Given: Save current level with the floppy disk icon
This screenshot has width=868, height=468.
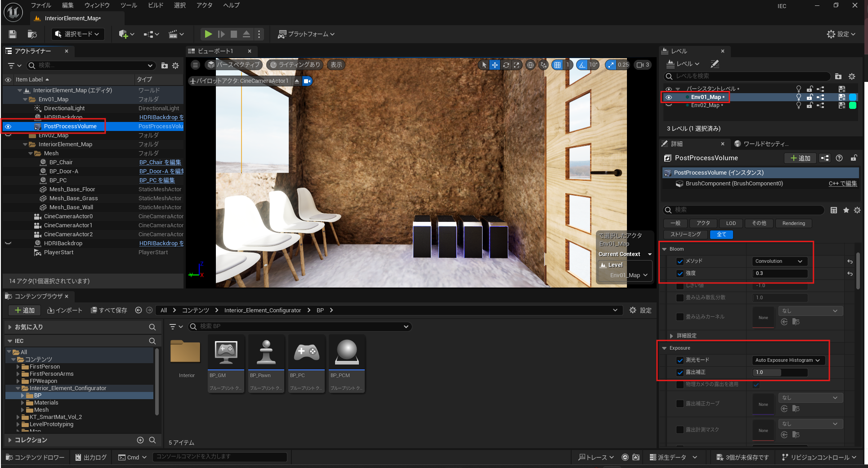Looking at the screenshot, I should 13,34.
